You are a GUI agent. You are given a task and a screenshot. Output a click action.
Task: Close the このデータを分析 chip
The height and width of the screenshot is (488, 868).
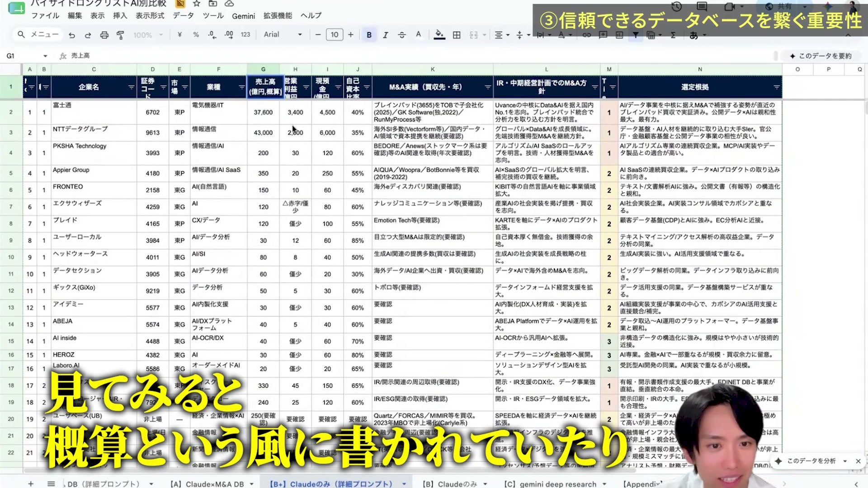pos(858,461)
